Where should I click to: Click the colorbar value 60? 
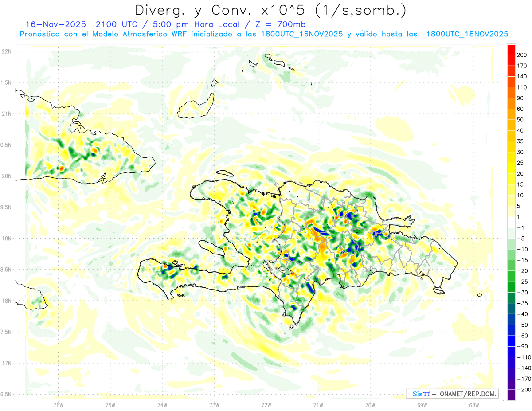click(x=520, y=109)
